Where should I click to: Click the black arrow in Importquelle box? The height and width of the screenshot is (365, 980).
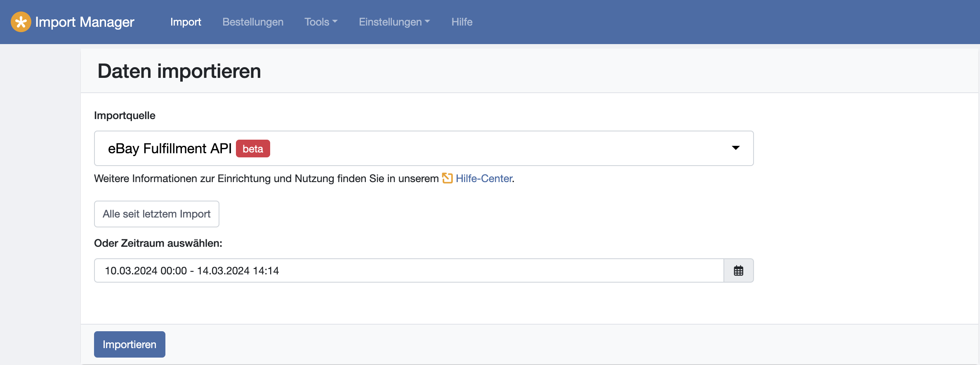735,148
